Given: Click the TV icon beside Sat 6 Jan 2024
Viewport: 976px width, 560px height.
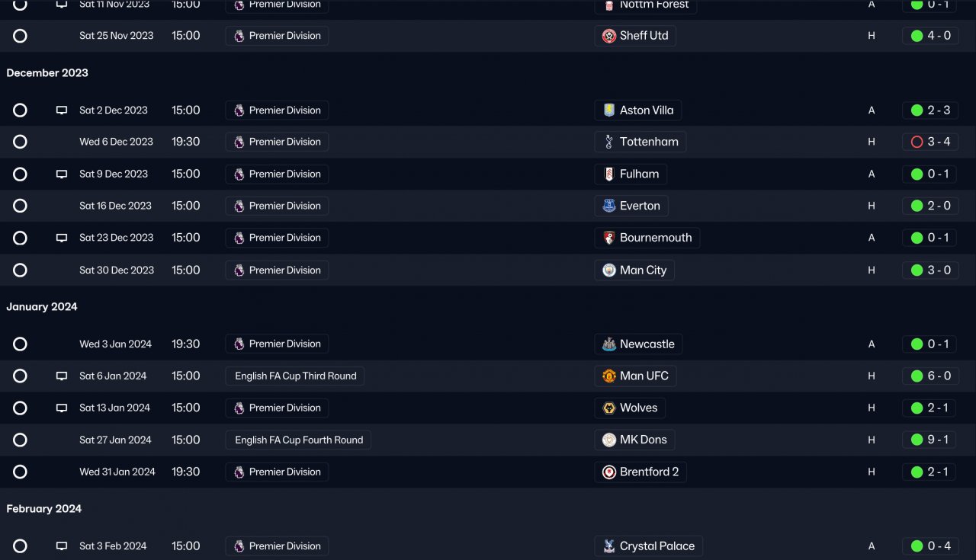Looking at the screenshot, I should [62, 376].
